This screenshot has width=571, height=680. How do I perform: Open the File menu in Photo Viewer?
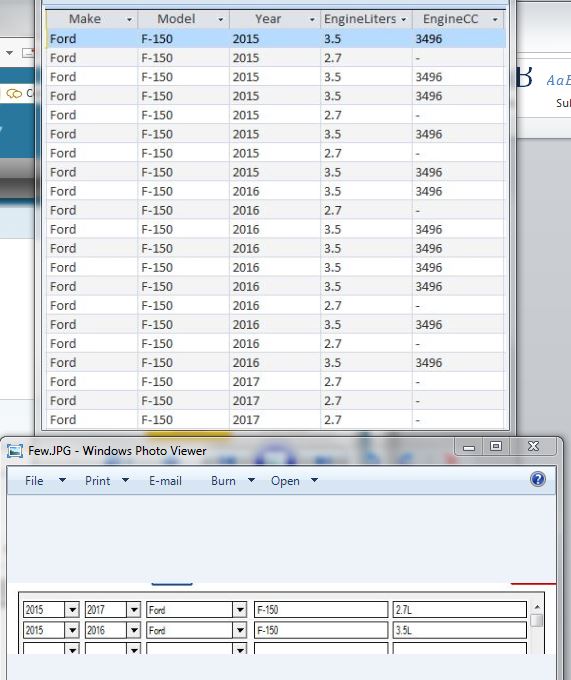[x=34, y=481]
